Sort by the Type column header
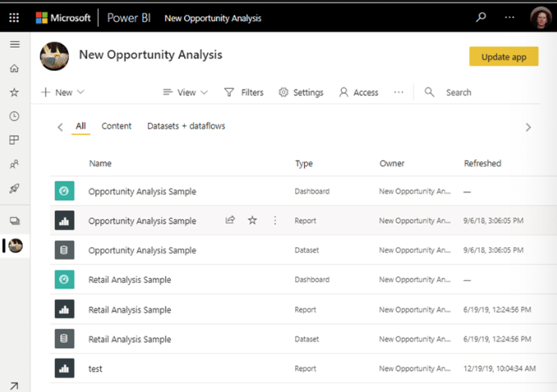557x392 pixels. (x=304, y=164)
